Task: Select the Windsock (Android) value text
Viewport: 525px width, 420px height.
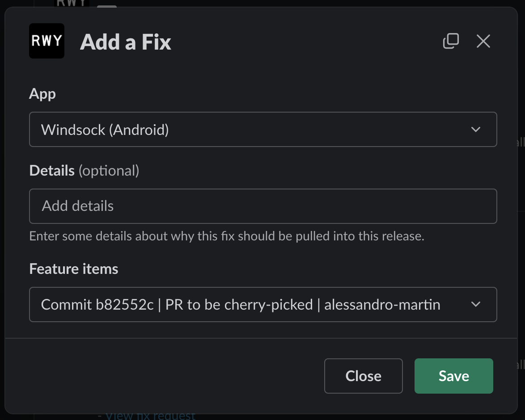Action: pyautogui.click(x=105, y=130)
